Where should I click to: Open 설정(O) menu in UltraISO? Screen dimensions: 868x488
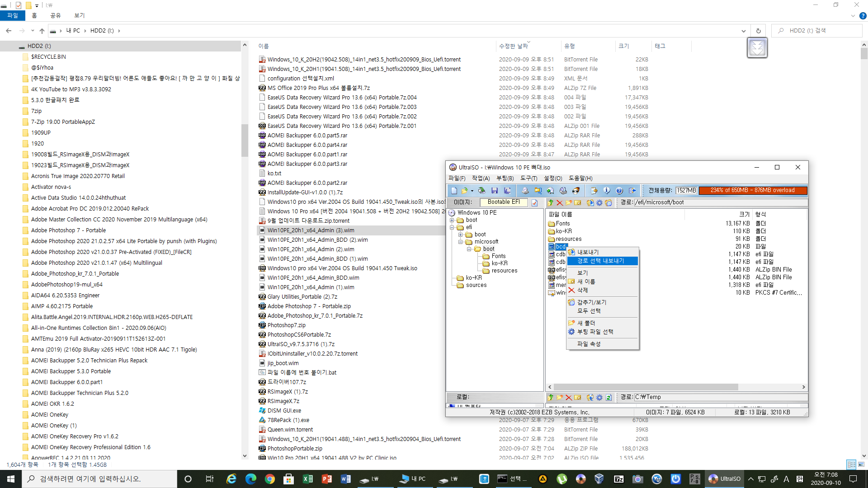[553, 178]
